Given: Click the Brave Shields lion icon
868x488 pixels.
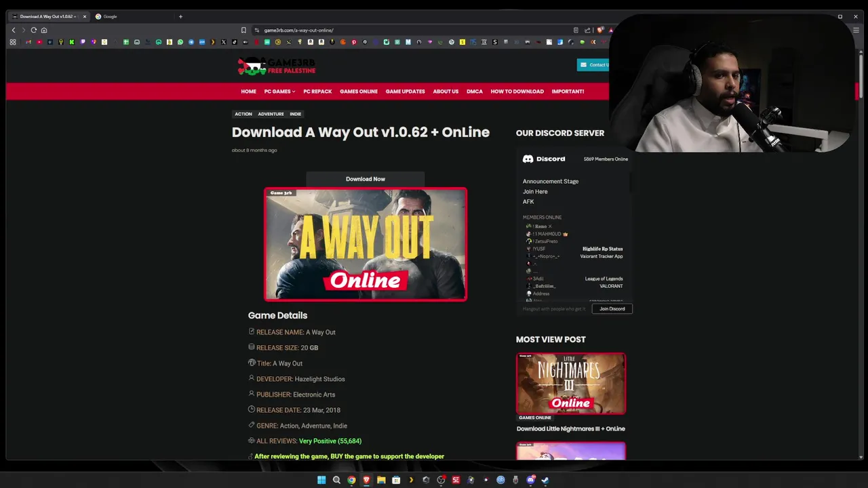Looking at the screenshot, I should click(x=600, y=30).
